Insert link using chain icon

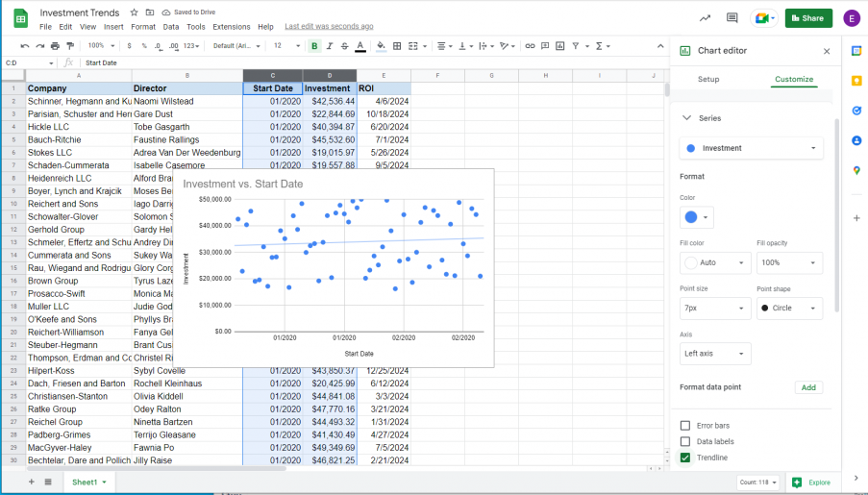point(530,46)
